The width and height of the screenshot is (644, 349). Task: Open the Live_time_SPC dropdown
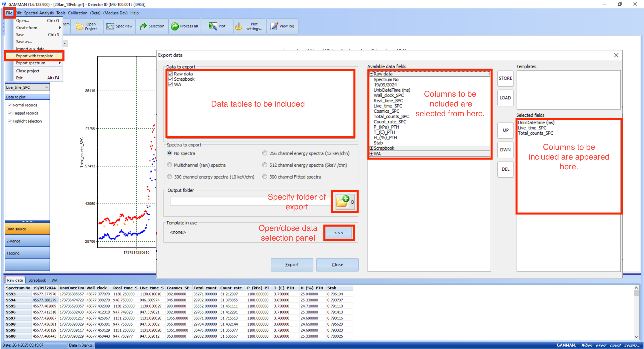point(47,87)
